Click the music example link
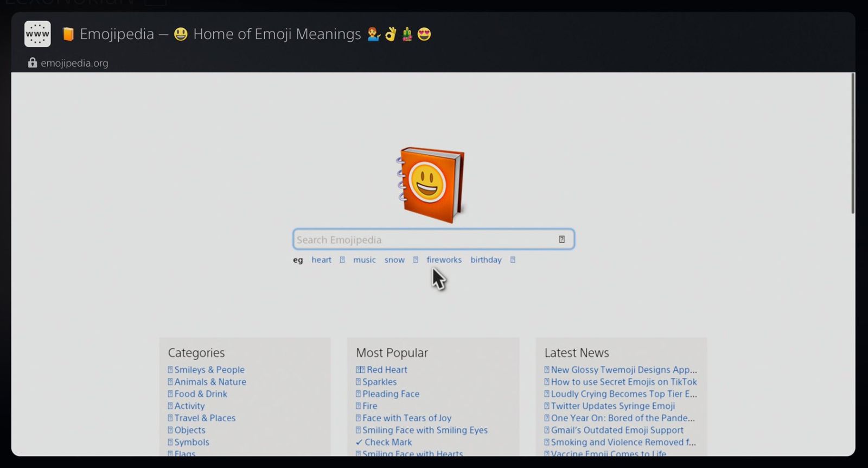Screen dimensions: 868x468 pyautogui.click(x=364, y=260)
